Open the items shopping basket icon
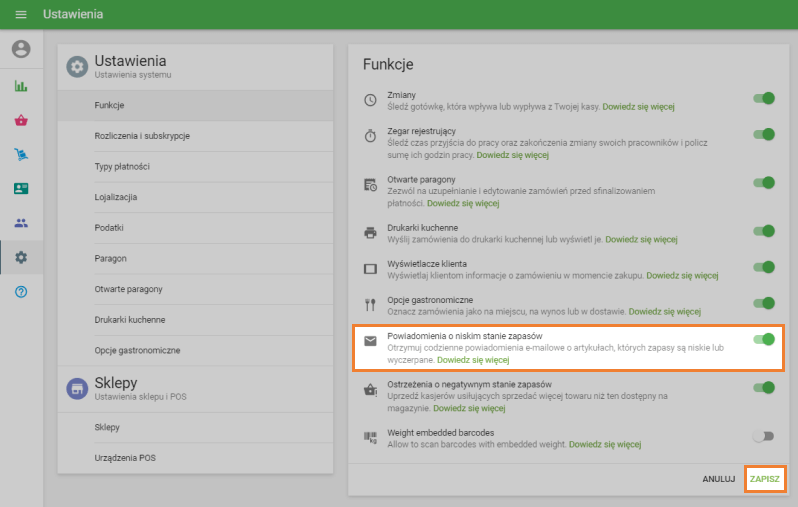 [x=21, y=120]
